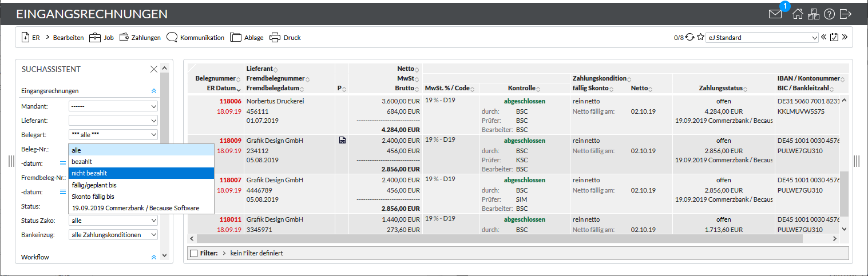Go to home via house icon
Image resolution: width=868 pixels, height=276 pixels.
[798, 14]
